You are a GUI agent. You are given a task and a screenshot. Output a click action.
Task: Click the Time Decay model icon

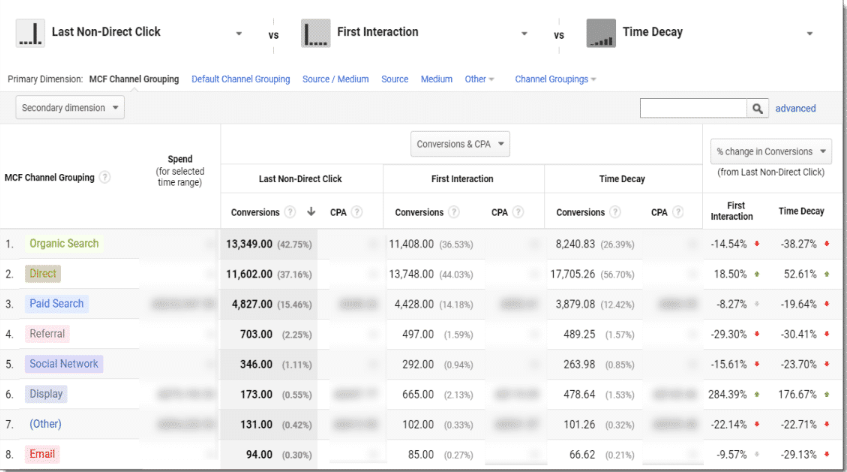pos(601,33)
